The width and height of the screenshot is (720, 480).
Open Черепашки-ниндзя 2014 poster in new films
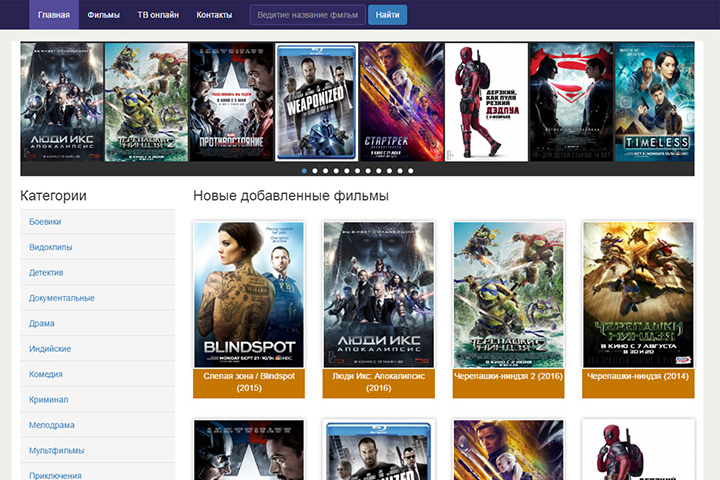tap(638, 294)
